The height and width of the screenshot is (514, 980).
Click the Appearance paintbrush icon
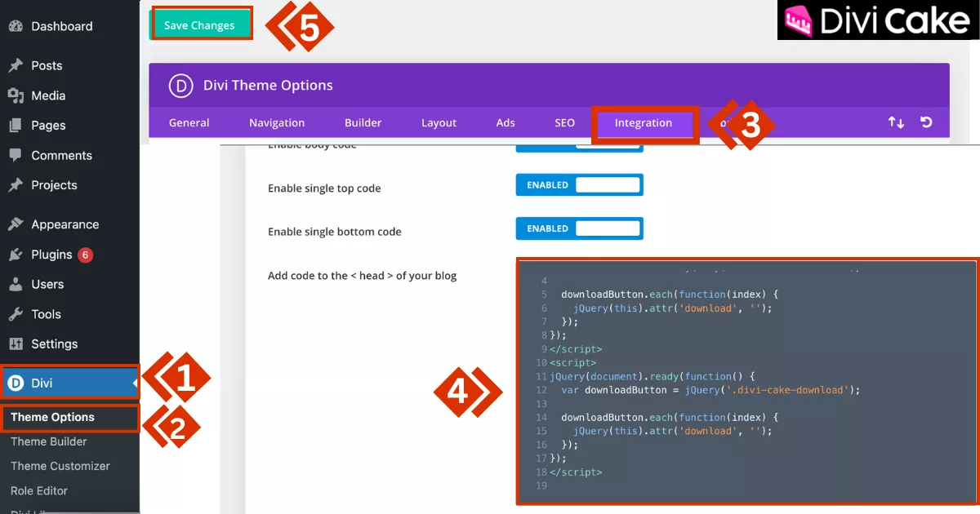point(15,224)
